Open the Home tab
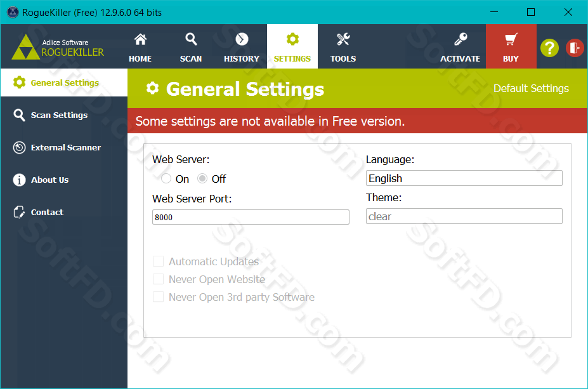 (140, 46)
